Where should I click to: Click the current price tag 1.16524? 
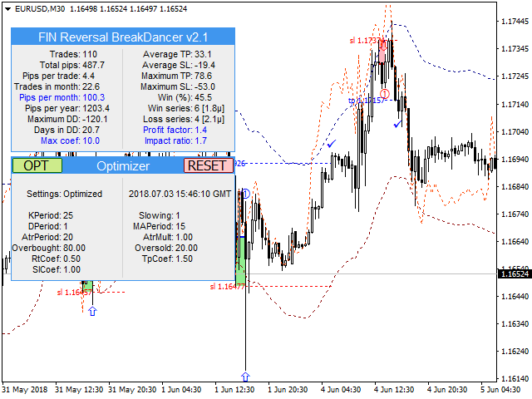coord(514,273)
